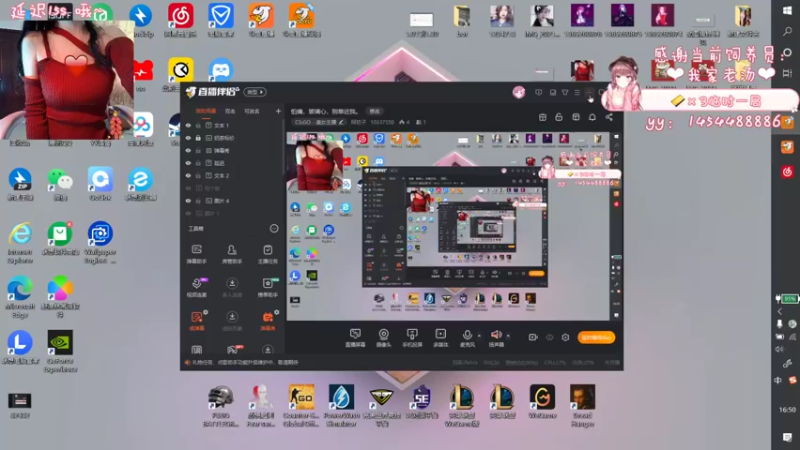Open the orange 读弹幕 tool
The image size is (800, 450).
(x=197, y=321)
